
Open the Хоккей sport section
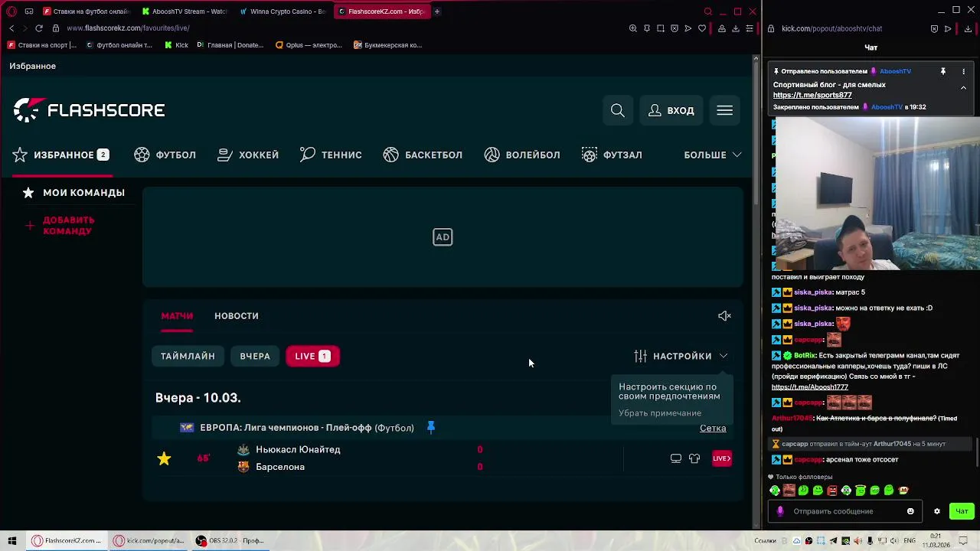pos(248,155)
